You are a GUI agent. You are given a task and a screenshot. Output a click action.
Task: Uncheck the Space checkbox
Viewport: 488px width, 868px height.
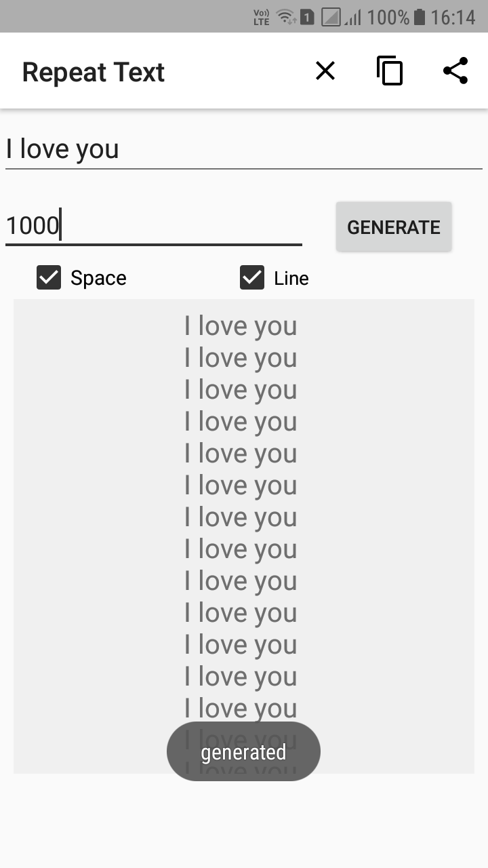[49, 278]
